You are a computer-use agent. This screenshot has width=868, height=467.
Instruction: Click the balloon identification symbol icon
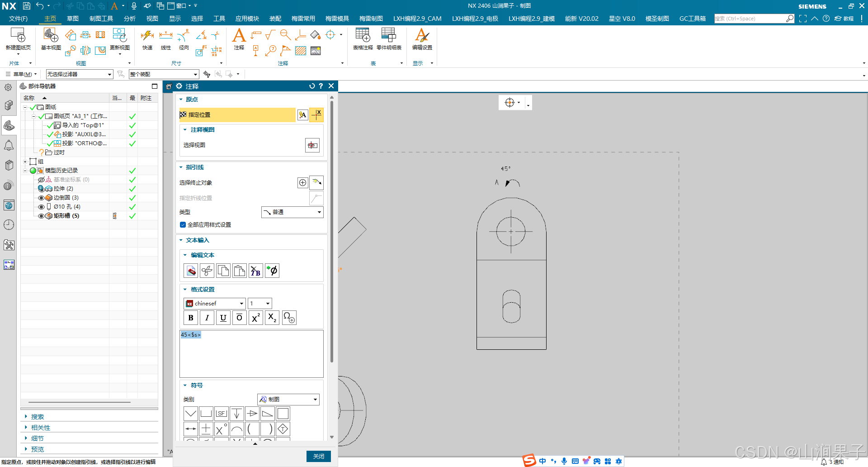click(x=271, y=51)
